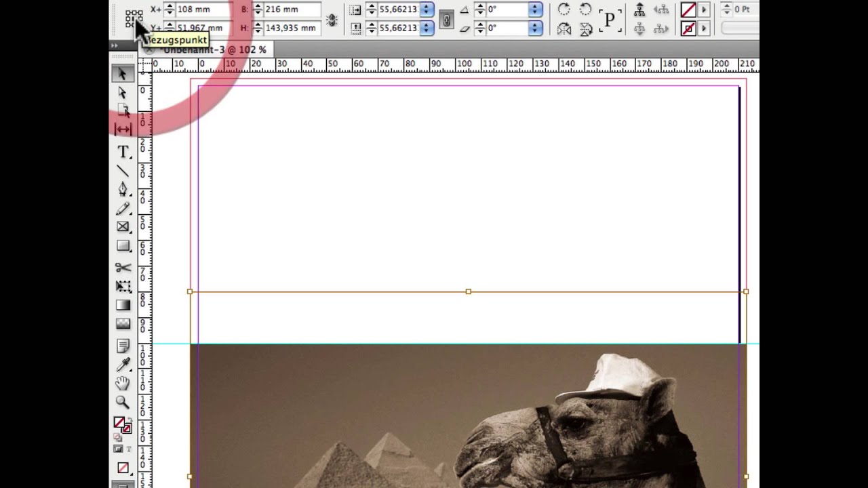This screenshot has height=488, width=868.
Task: Select the Page tool
Action: 123,110
